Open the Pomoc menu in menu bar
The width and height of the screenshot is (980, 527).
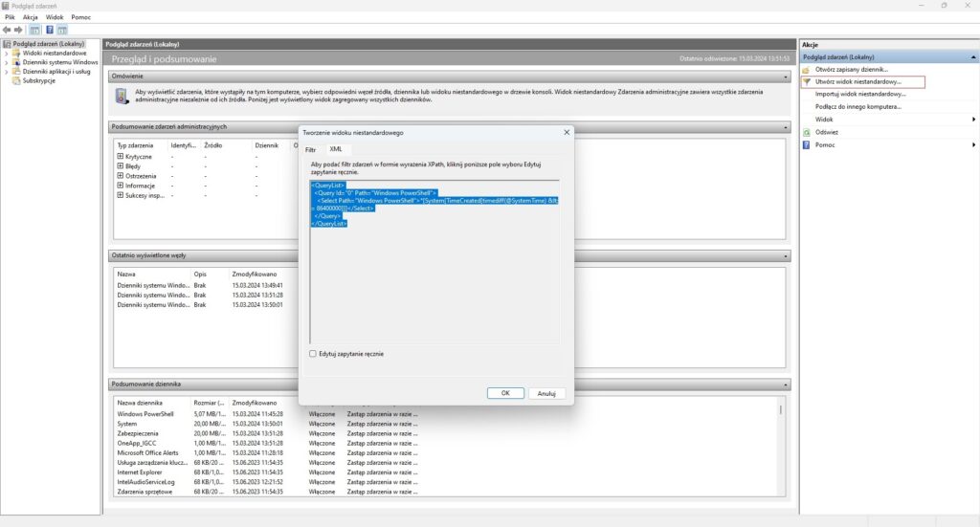(80, 17)
